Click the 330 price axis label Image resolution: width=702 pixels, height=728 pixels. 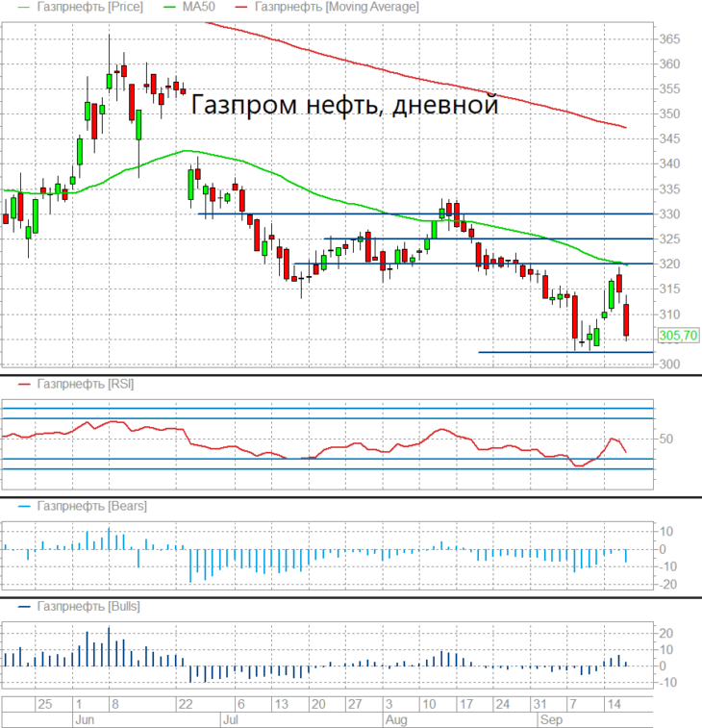pyautogui.click(x=669, y=214)
